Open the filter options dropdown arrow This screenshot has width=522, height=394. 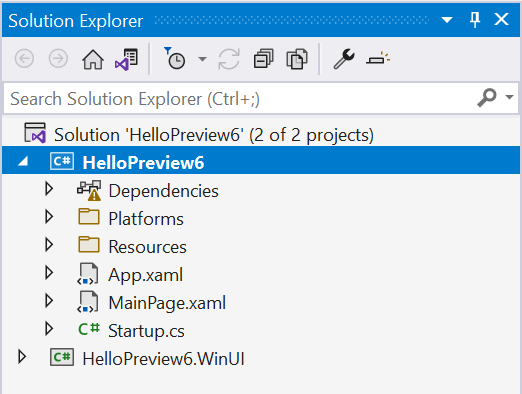click(x=202, y=59)
